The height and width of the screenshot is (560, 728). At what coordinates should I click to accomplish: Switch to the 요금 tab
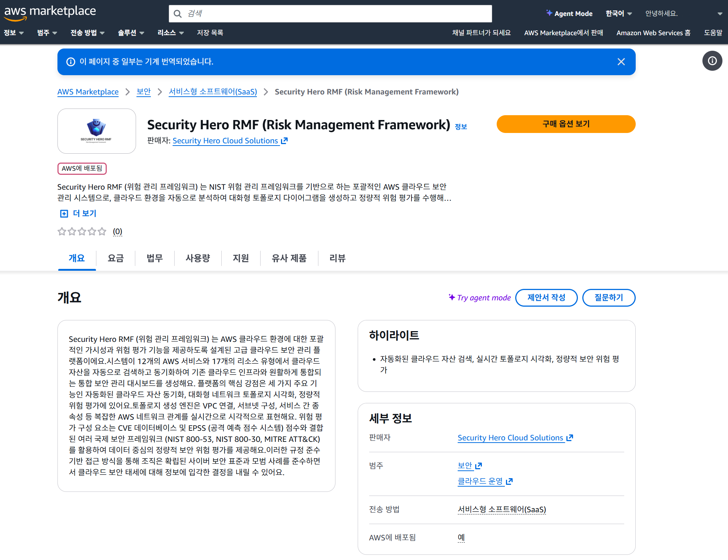click(x=116, y=258)
